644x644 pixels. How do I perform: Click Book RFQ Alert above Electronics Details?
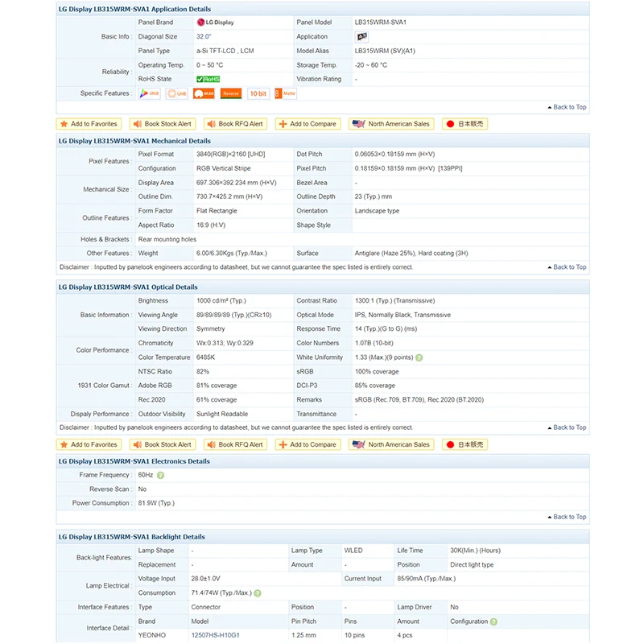click(235, 445)
